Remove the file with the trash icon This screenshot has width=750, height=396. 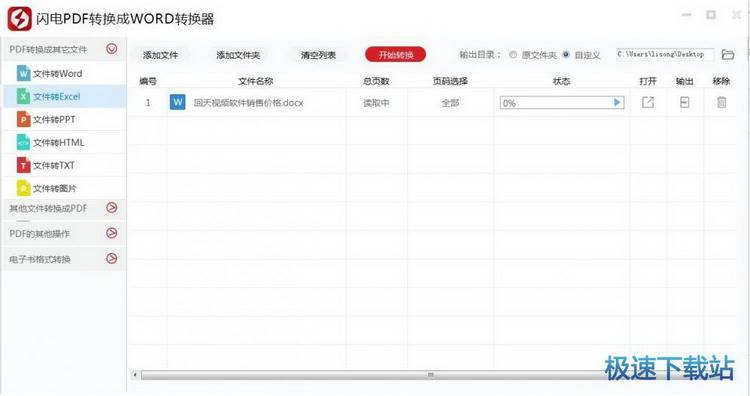pyautogui.click(x=721, y=102)
